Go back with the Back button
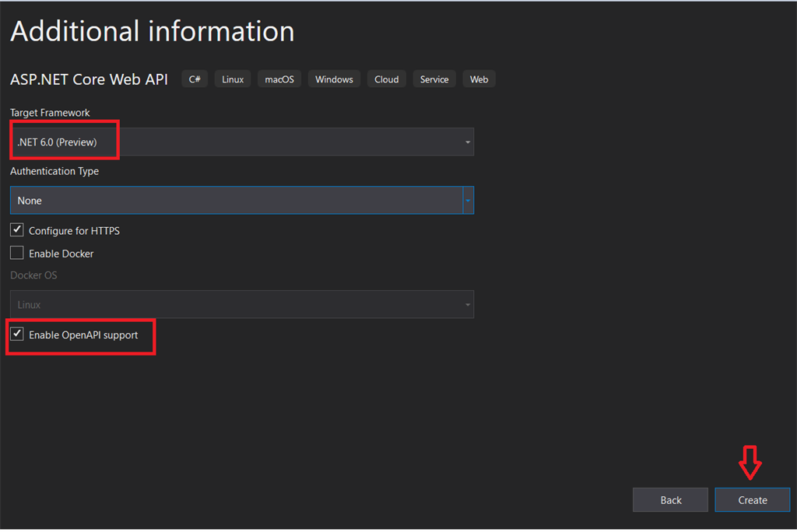Viewport: 797px width, 532px height. pos(670,500)
